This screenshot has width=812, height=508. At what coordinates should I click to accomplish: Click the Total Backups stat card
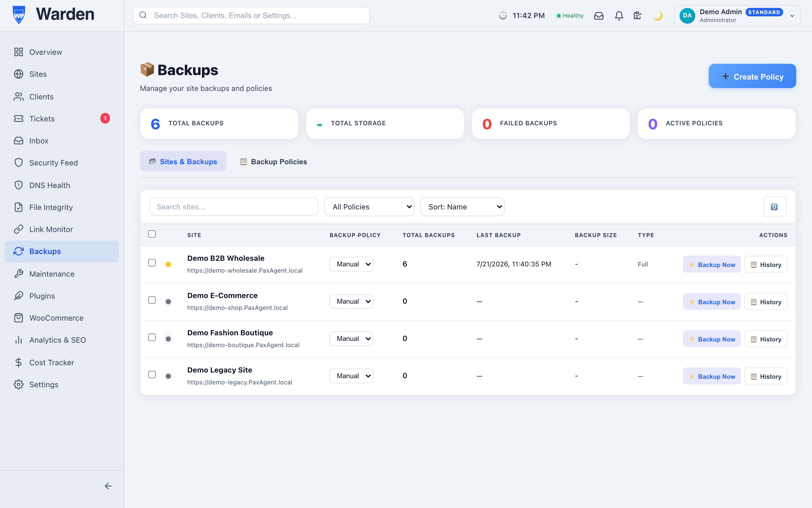[219, 123]
